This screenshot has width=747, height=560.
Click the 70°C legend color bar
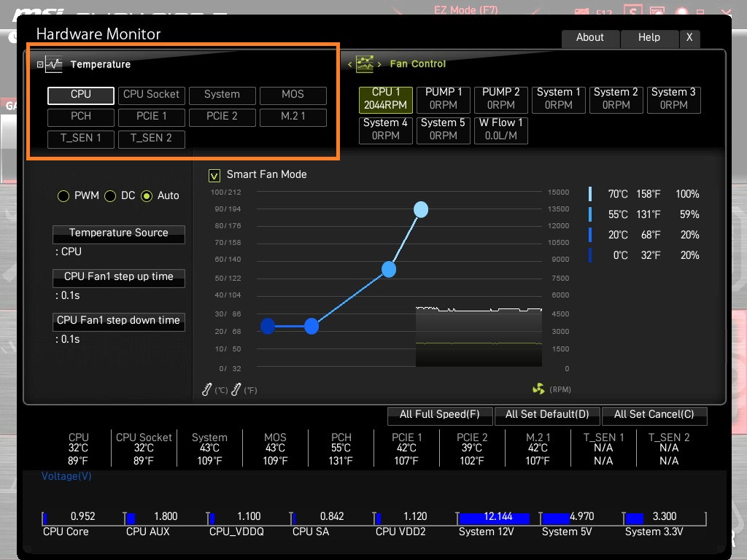590,194
